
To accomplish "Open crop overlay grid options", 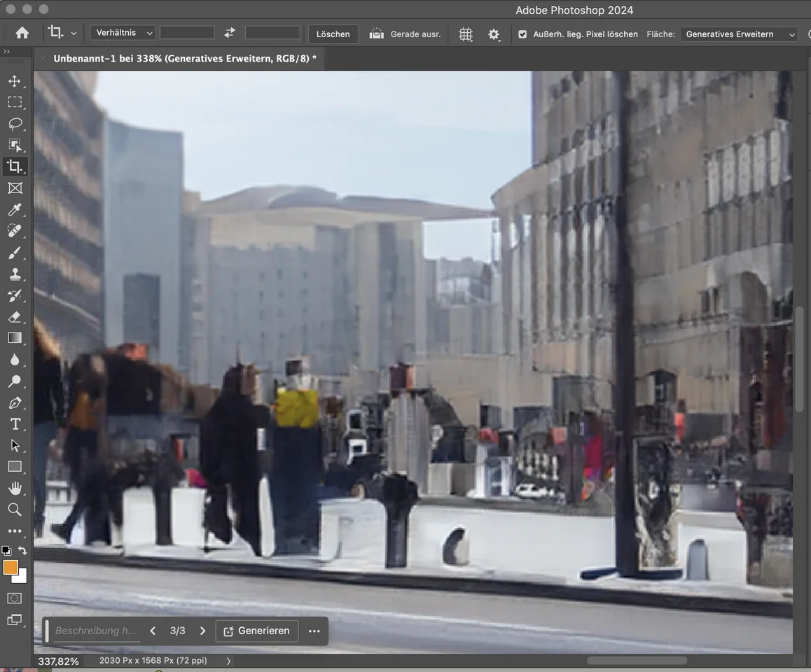I will 466,34.
